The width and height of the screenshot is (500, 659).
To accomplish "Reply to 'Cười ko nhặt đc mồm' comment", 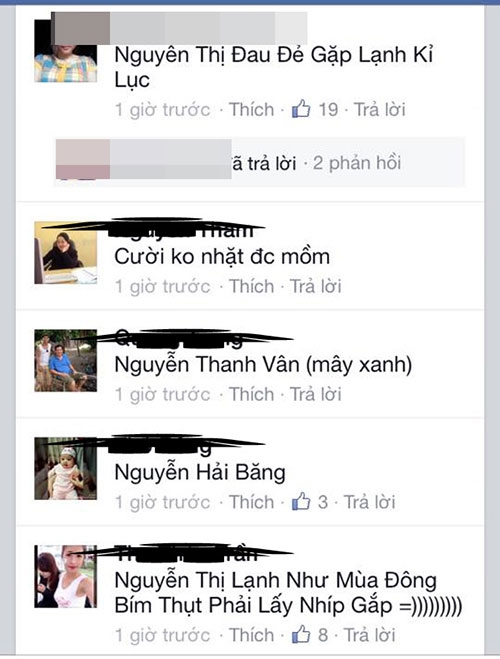I will point(316,286).
